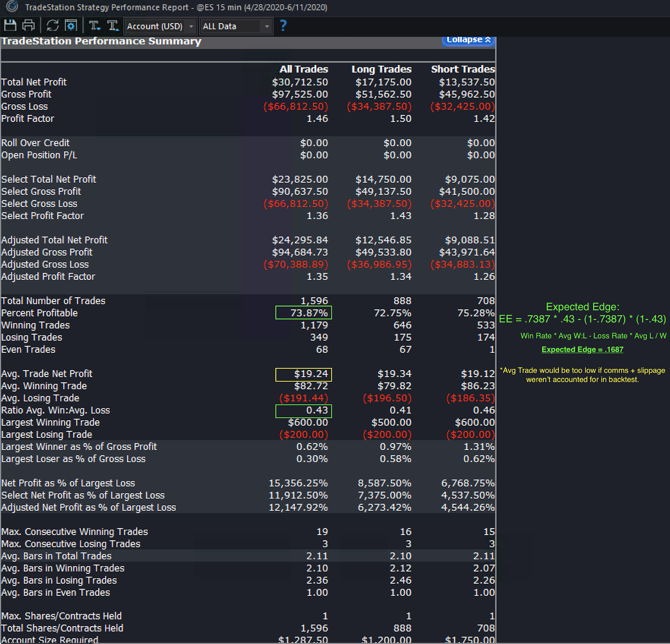Click the $97,525.00 gross profit value

(300, 94)
